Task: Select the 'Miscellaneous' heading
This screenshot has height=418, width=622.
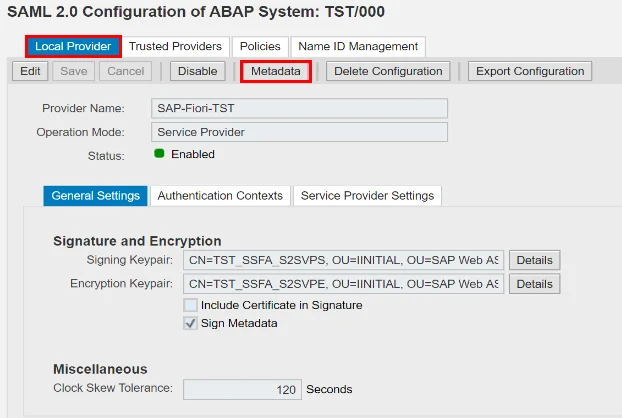Action: click(x=100, y=369)
